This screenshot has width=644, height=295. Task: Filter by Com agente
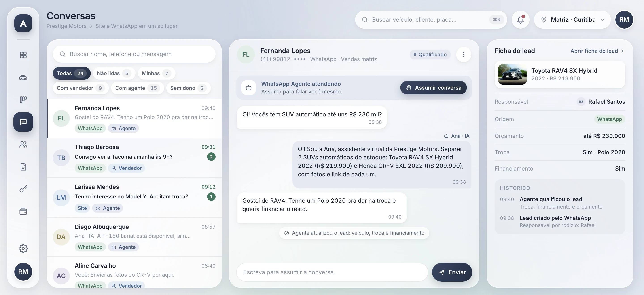[138, 88]
